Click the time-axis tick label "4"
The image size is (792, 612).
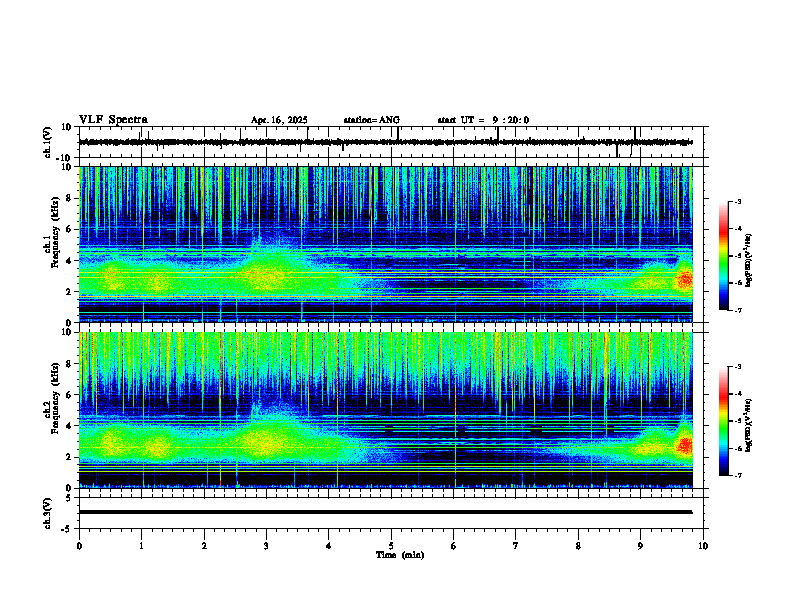[x=329, y=546]
